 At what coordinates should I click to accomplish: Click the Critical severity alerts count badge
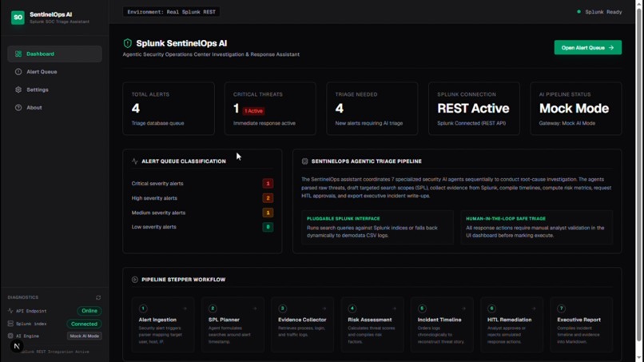click(x=268, y=184)
